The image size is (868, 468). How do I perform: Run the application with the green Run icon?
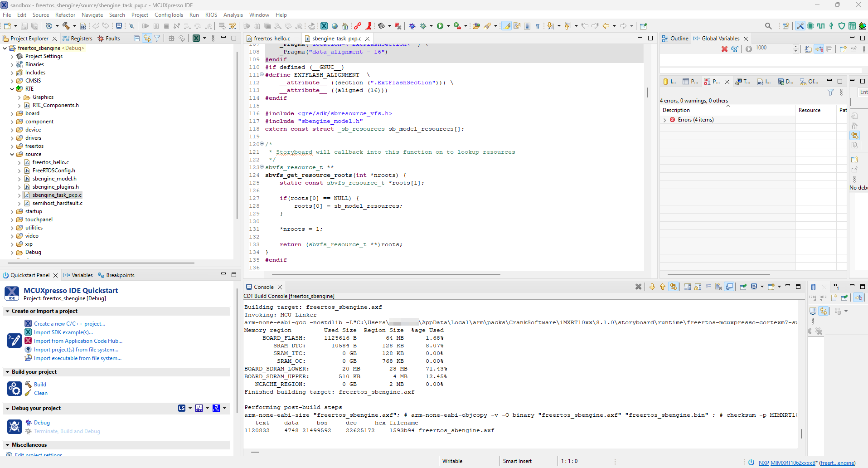(440, 26)
